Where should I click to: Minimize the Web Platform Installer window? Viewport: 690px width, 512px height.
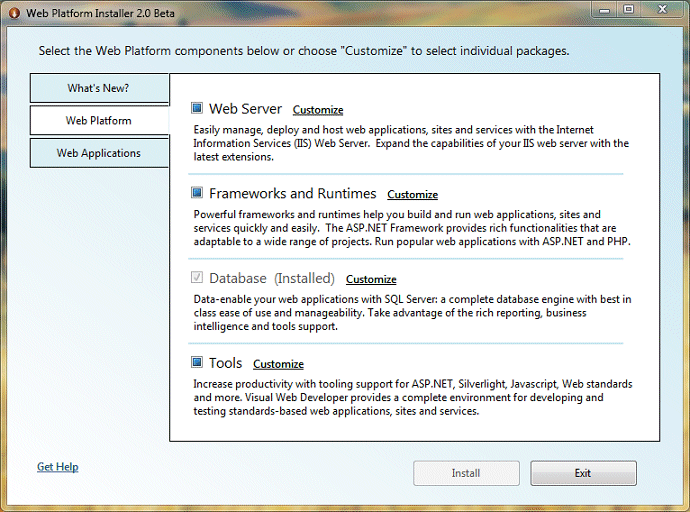click(x=604, y=10)
